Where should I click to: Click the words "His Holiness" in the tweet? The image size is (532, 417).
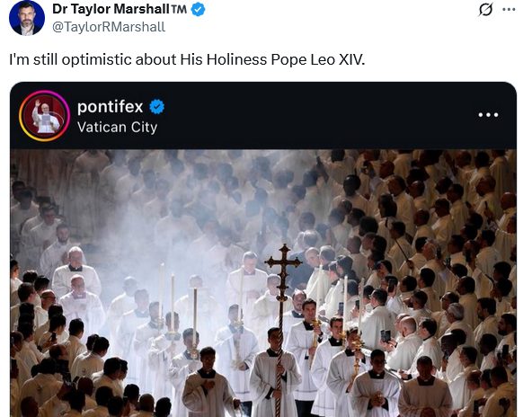tap(224, 59)
